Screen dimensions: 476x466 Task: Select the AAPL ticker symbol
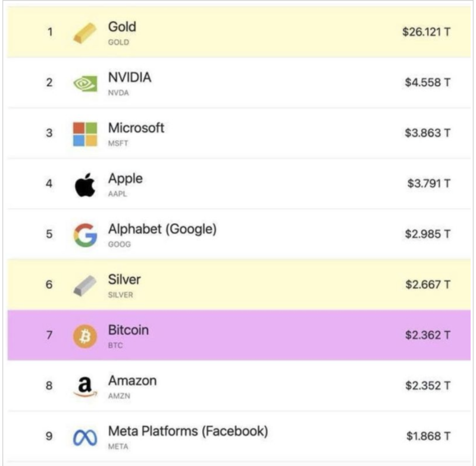[118, 194]
